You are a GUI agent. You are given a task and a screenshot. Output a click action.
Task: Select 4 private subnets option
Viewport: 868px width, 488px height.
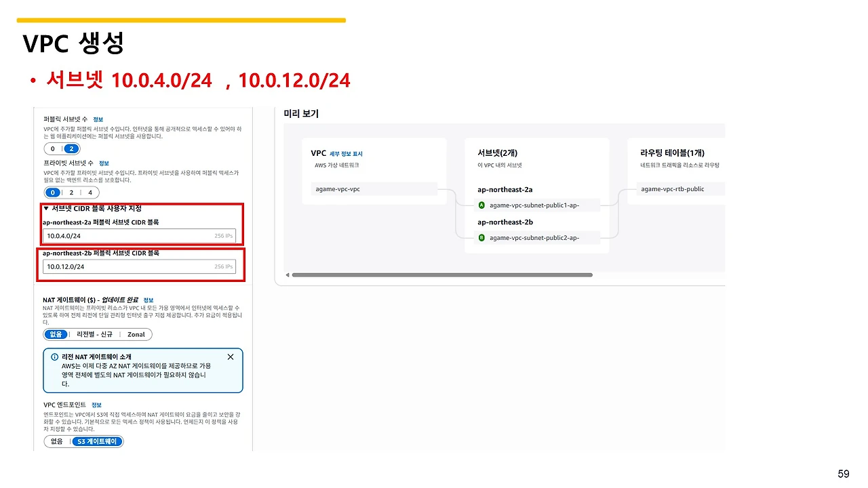(90, 192)
